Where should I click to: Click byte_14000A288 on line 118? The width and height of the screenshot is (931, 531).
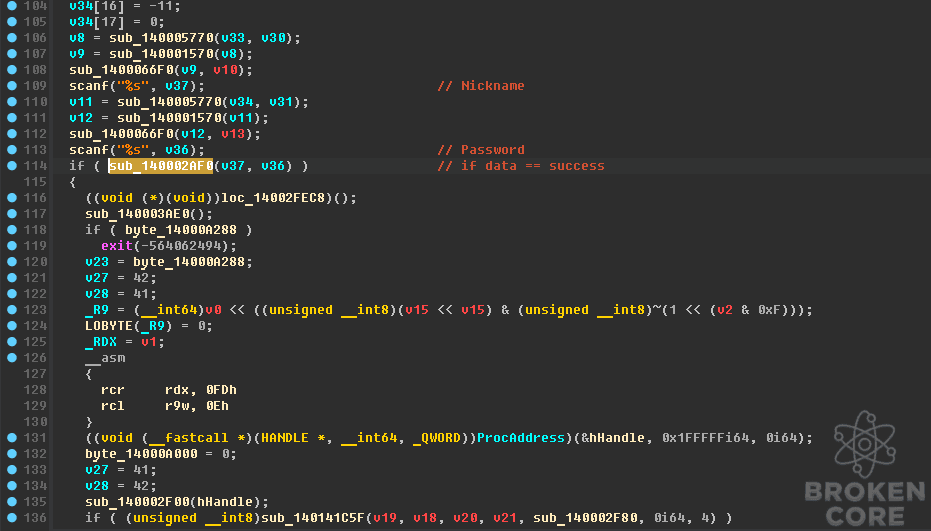180,230
